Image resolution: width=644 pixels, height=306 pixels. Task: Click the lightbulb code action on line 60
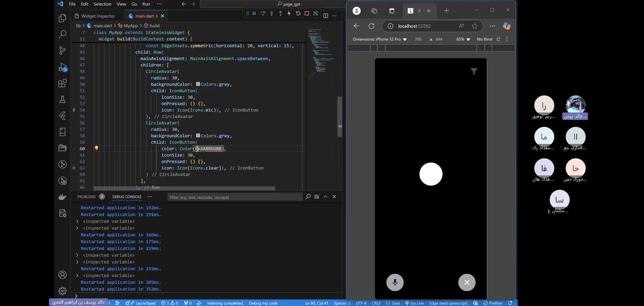[97, 148]
